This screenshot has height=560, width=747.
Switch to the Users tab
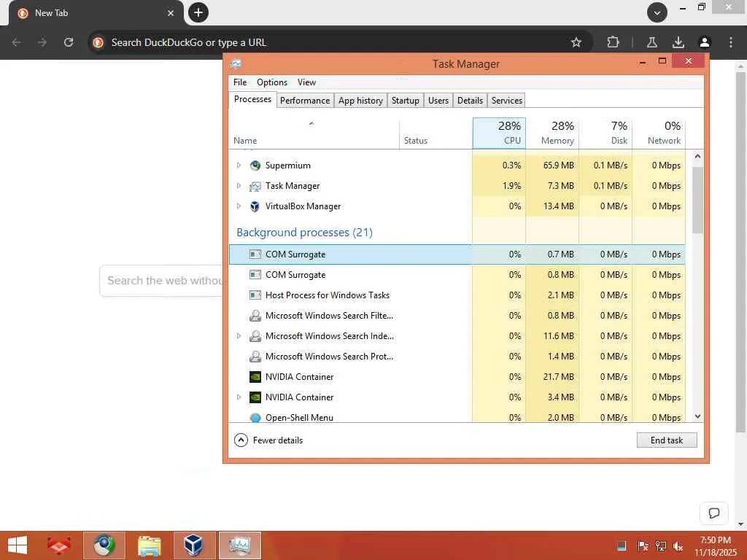click(438, 101)
